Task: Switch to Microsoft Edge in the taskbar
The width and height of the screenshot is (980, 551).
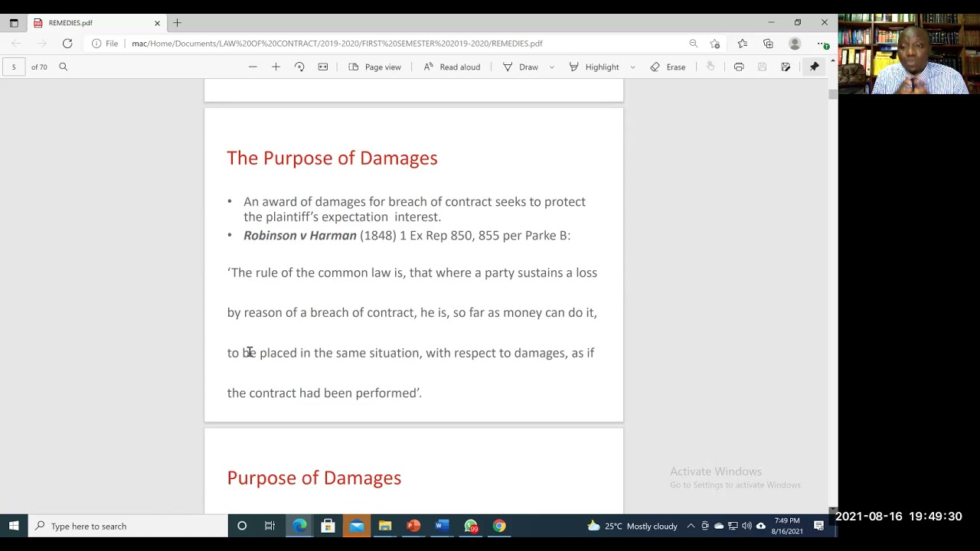Action: (299, 527)
